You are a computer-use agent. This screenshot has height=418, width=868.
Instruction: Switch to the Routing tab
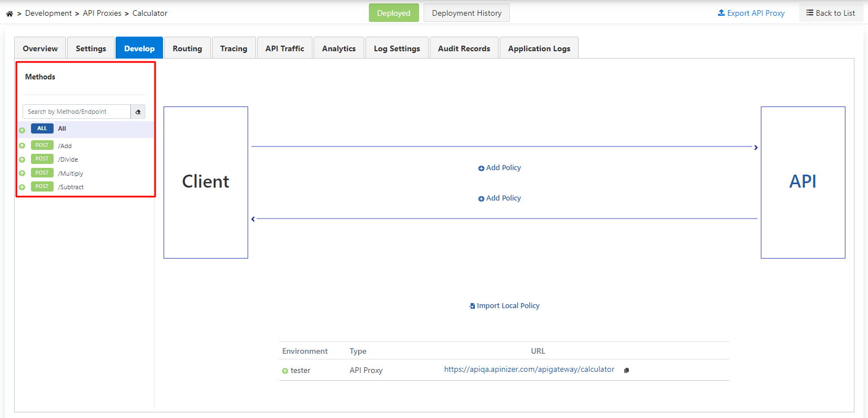pyautogui.click(x=187, y=48)
